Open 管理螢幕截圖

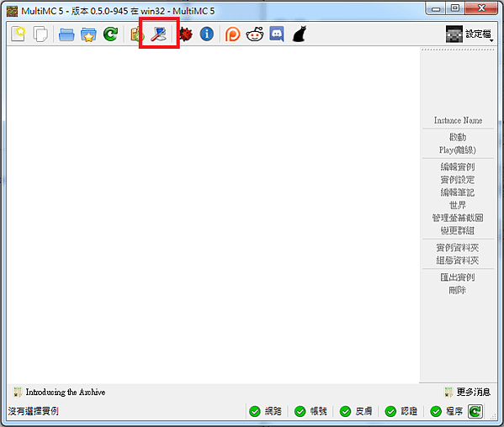pos(458,218)
